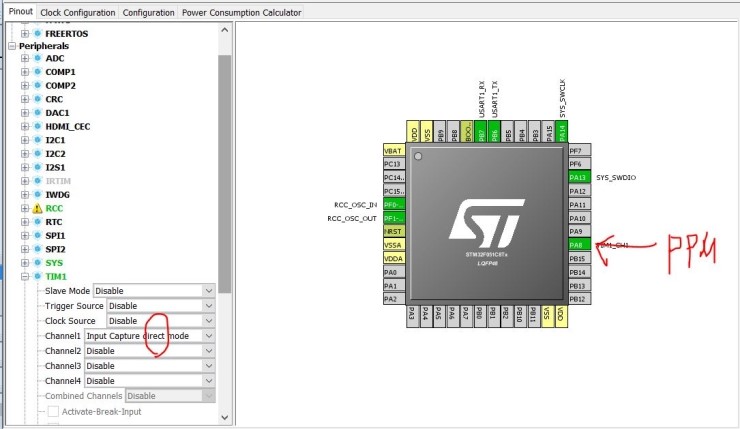This screenshot has width=740, height=429.
Task: Click the VBAT pin
Action: (395, 151)
